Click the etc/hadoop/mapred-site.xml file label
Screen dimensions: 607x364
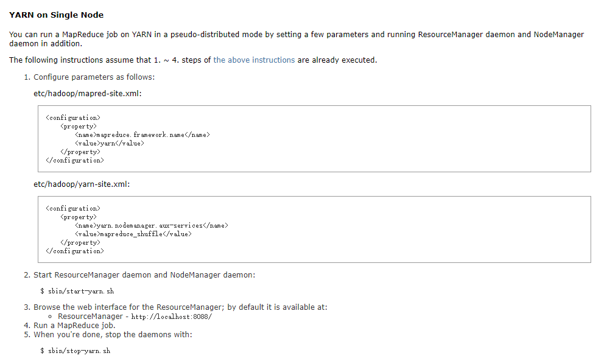88,93
